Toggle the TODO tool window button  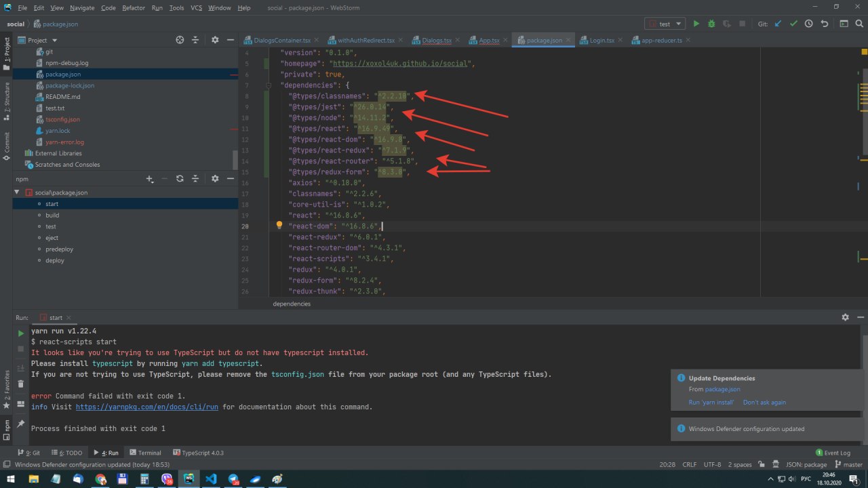point(66,453)
